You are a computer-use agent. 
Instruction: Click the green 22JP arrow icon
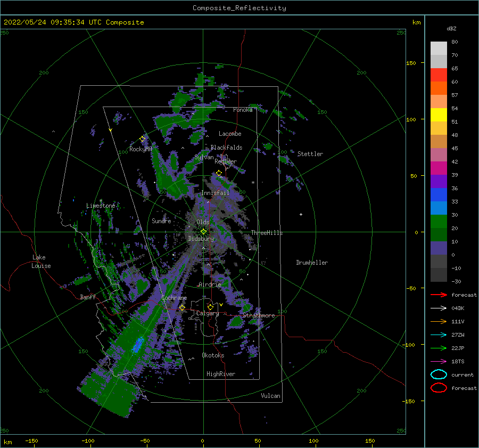point(439,348)
